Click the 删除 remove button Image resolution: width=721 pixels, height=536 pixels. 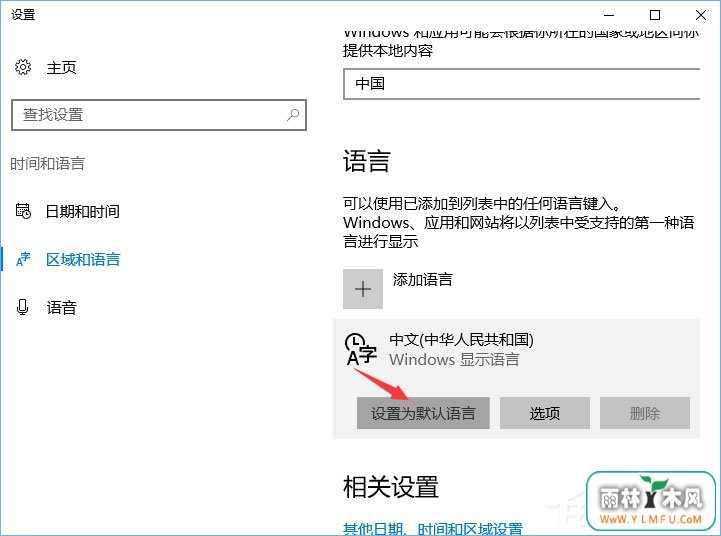(645, 413)
